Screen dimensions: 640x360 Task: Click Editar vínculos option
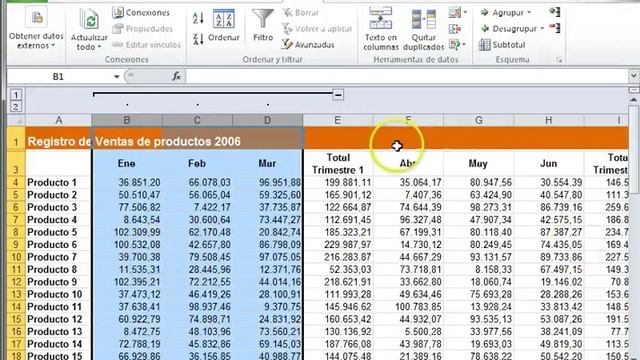147,45
